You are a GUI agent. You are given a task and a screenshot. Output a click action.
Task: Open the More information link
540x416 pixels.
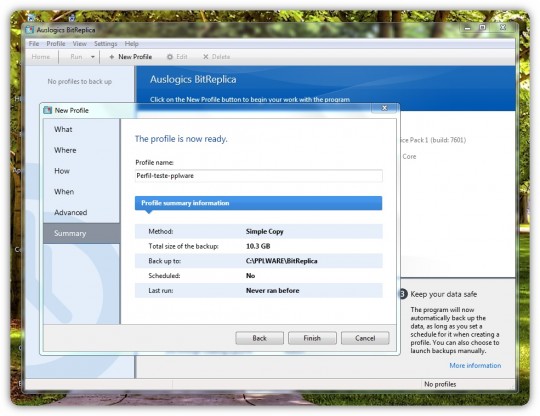pyautogui.click(x=475, y=365)
